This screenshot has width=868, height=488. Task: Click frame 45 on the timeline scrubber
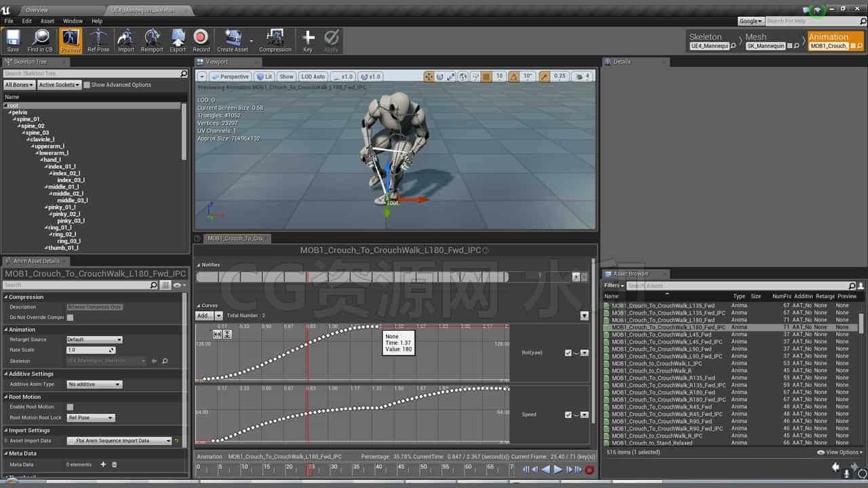point(401,468)
